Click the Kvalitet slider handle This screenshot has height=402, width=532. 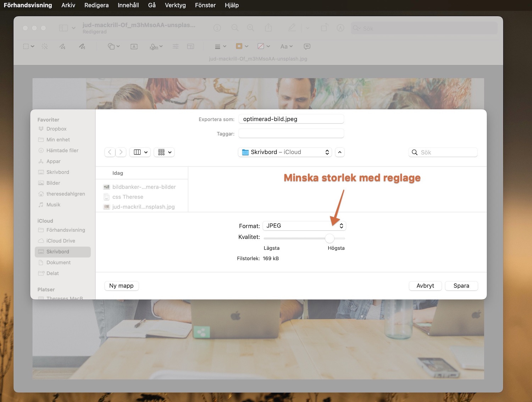pos(329,238)
